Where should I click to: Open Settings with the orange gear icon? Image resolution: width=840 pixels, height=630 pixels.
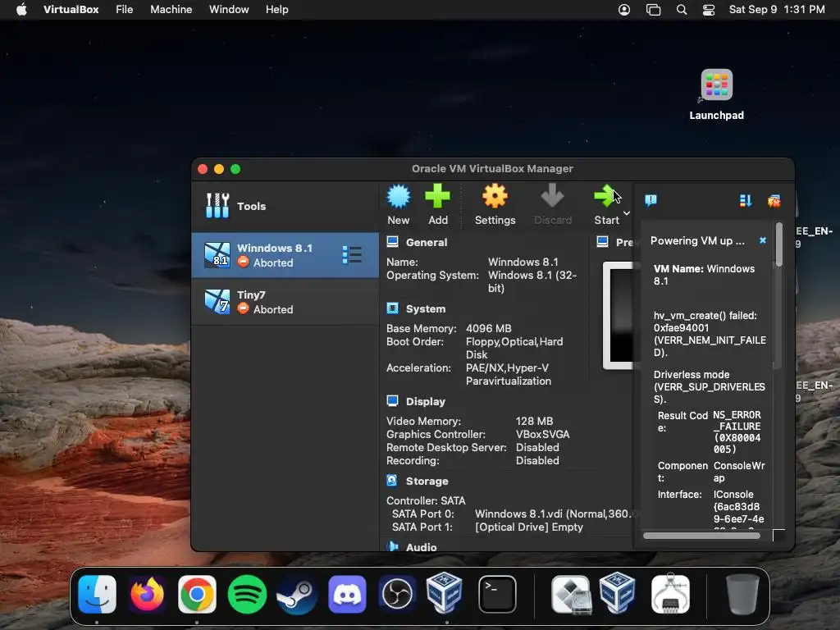(x=495, y=196)
